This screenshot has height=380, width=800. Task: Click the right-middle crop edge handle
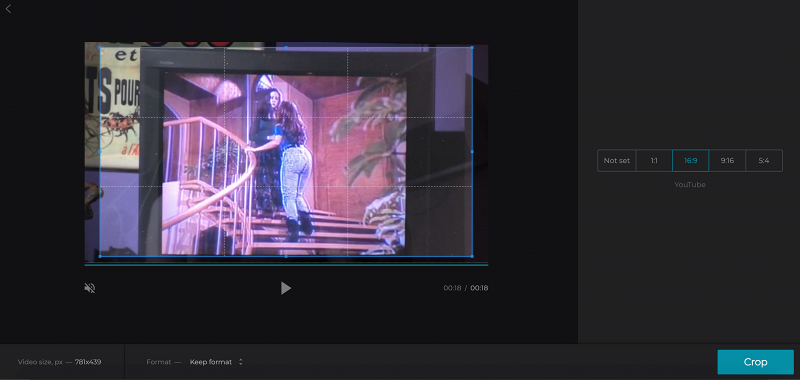472,151
